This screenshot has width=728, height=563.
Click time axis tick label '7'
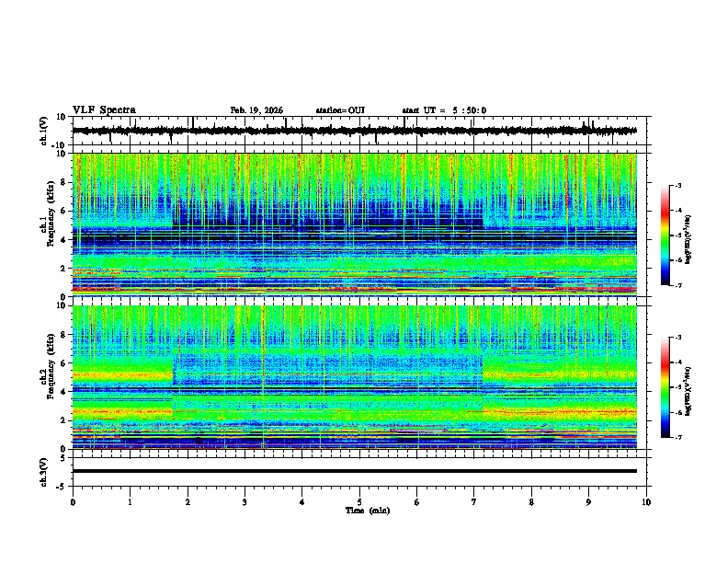[x=474, y=502]
